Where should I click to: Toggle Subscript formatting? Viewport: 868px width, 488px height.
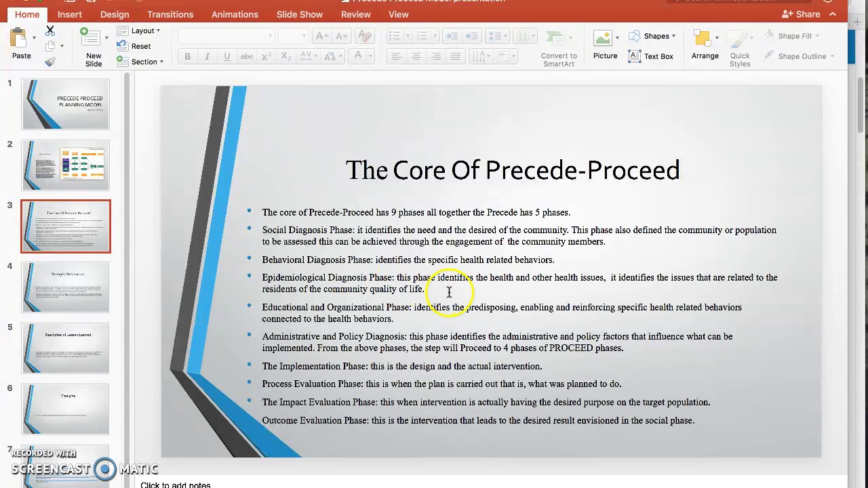[x=286, y=56]
